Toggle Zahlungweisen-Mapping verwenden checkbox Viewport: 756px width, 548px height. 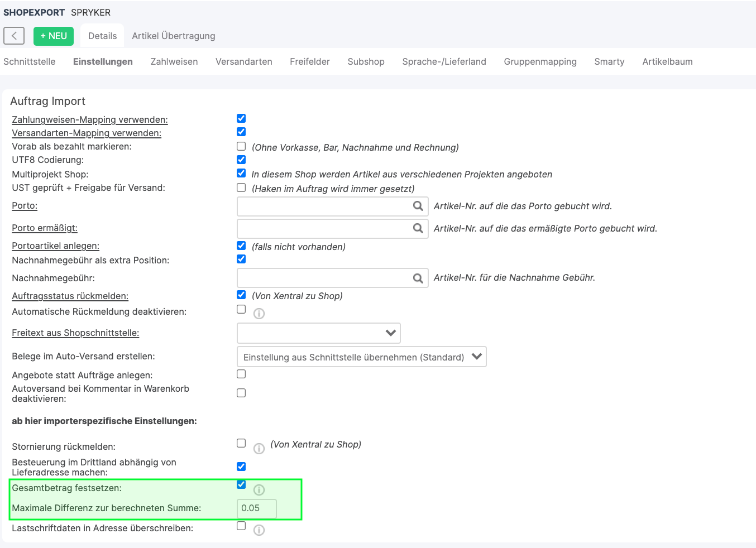[241, 118]
